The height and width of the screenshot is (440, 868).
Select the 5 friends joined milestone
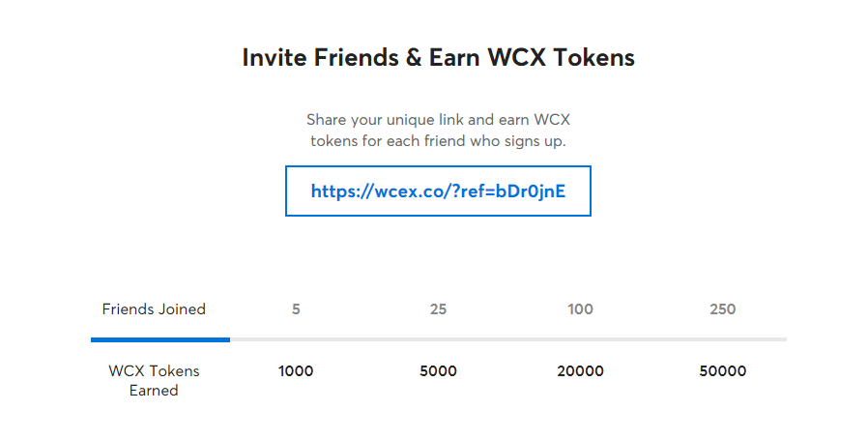coord(296,309)
